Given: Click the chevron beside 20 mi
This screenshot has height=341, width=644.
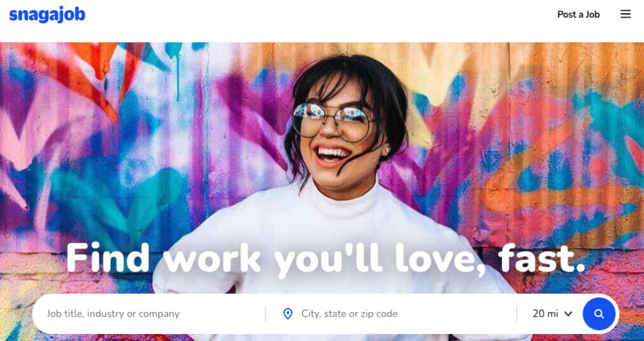Looking at the screenshot, I should [x=568, y=314].
